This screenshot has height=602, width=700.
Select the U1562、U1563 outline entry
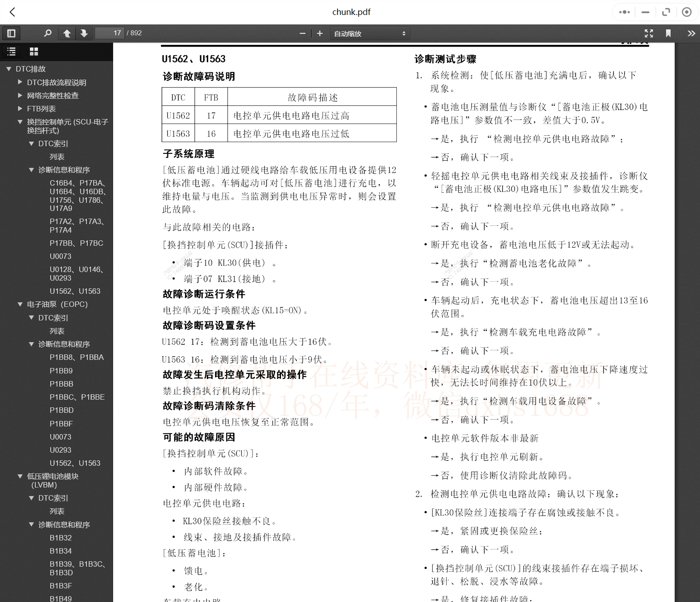77,291
